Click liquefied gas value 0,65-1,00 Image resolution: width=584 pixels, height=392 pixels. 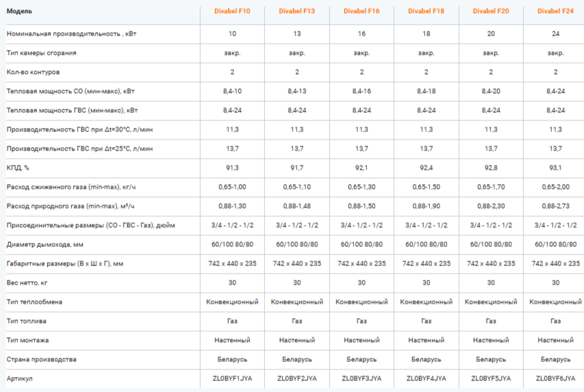click(x=232, y=187)
